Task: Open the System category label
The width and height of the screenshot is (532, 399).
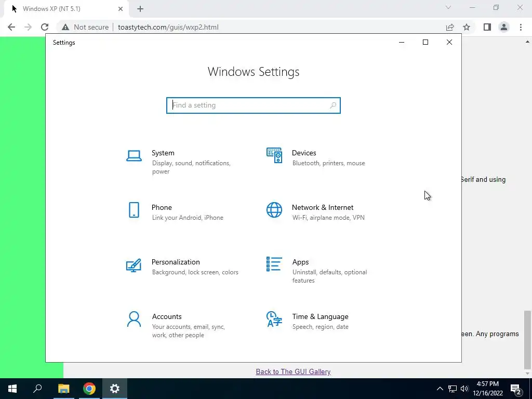Action: click(x=163, y=153)
